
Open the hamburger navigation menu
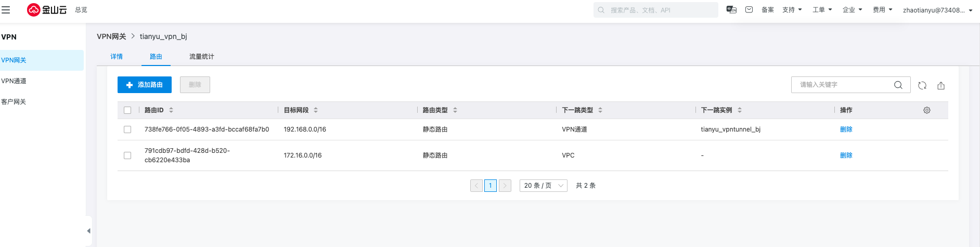coord(6,10)
